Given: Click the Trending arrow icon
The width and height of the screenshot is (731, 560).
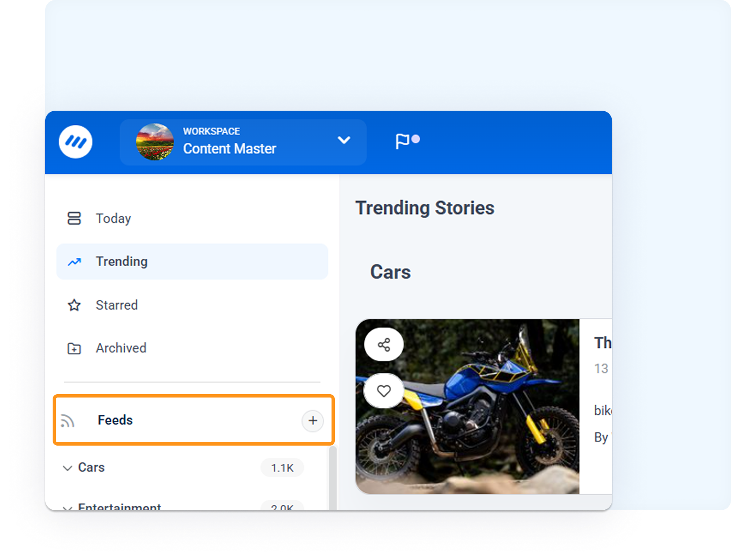Looking at the screenshot, I should pyautogui.click(x=74, y=262).
